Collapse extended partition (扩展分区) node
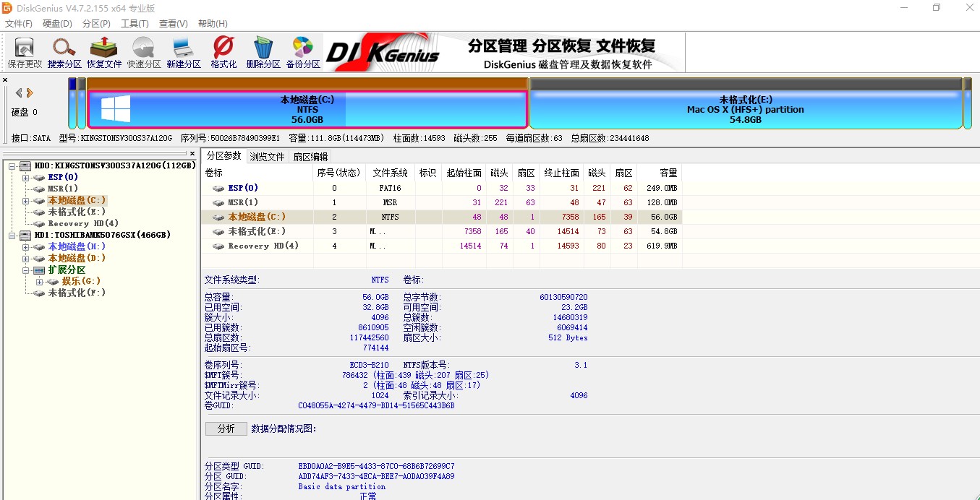The image size is (980, 500). pyautogui.click(x=25, y=270)
